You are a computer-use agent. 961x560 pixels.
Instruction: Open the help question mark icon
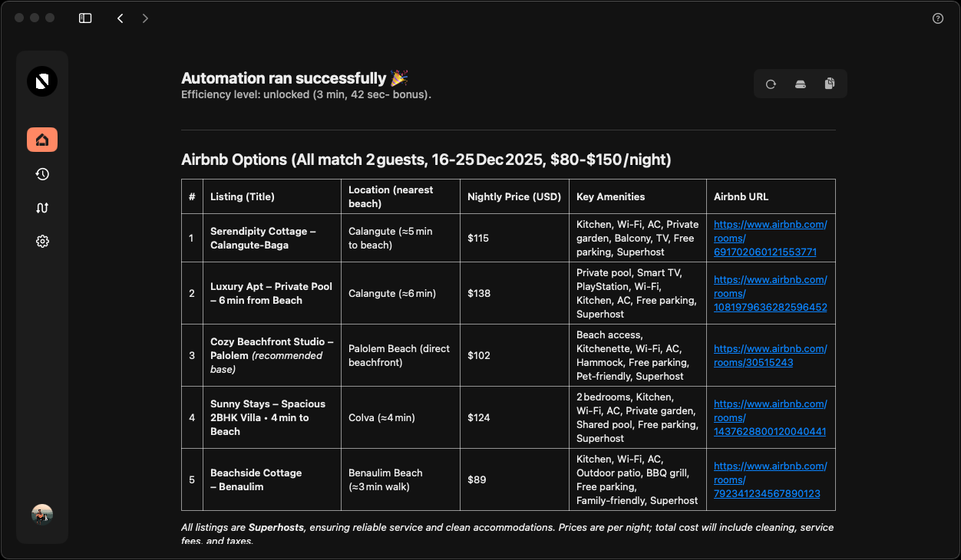937,18
